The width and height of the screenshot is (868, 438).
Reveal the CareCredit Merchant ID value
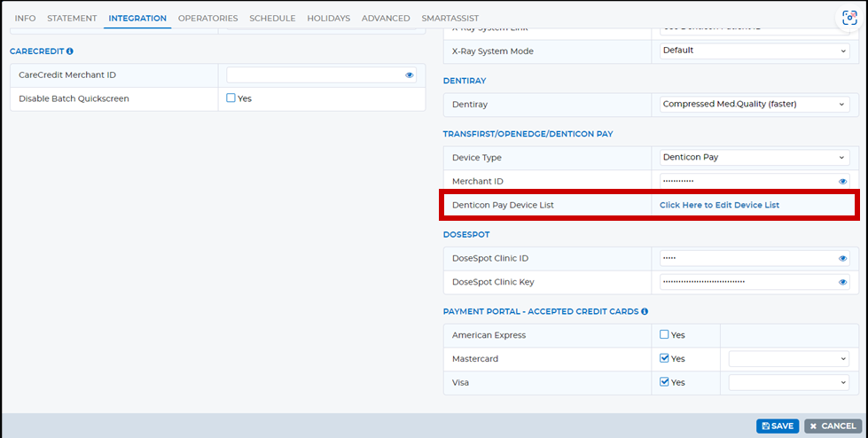[x=409, y=75]
